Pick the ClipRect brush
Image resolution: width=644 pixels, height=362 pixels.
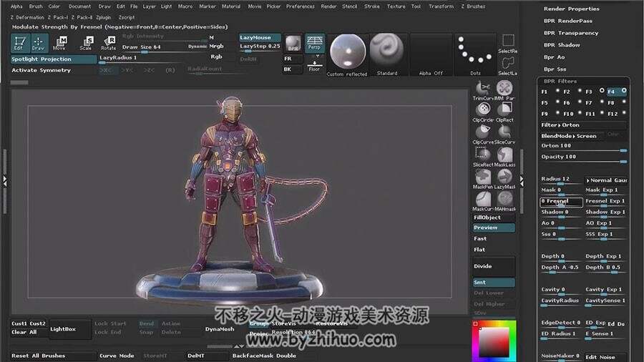(504, 112)
